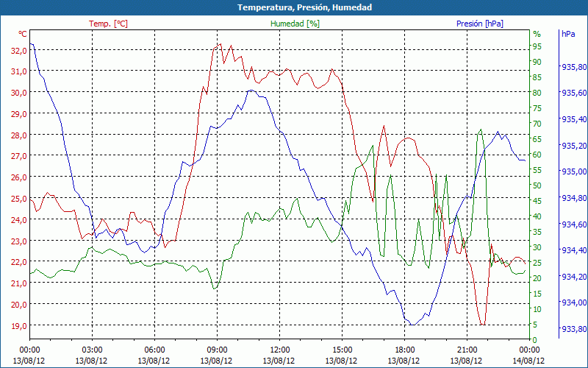The image size is (588, 368).
Task: Click the '32,0' temperature axis value
Action: tap(18, 50)
